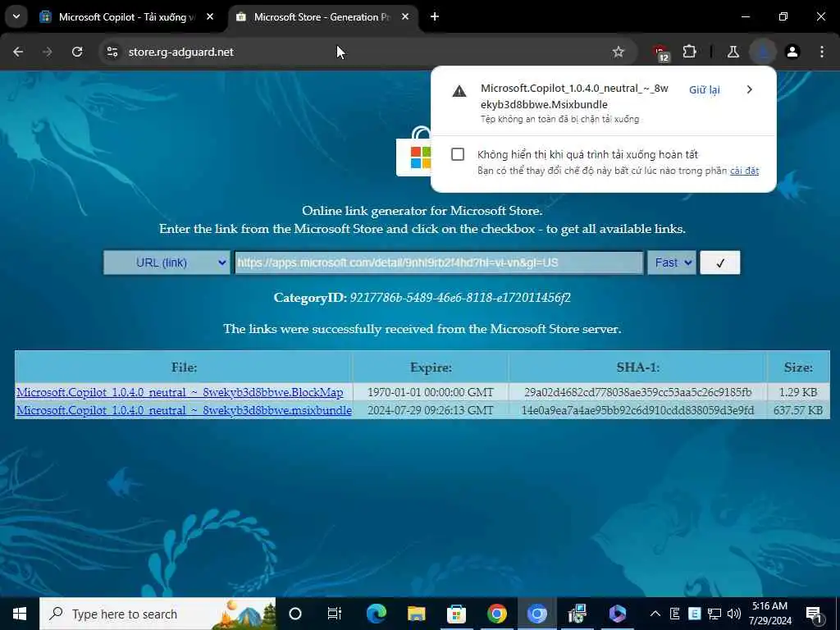Reload the store.rg-adguard.net page
The height and width of the screenshot is (630, 840).
click(77, 52)
